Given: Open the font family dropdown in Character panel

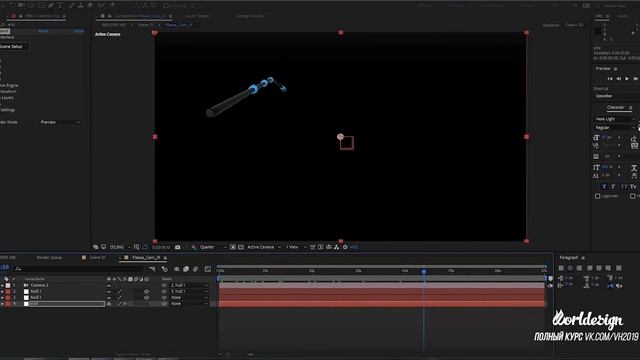Looking at the screenshot, I should click(x=615, y=119).
